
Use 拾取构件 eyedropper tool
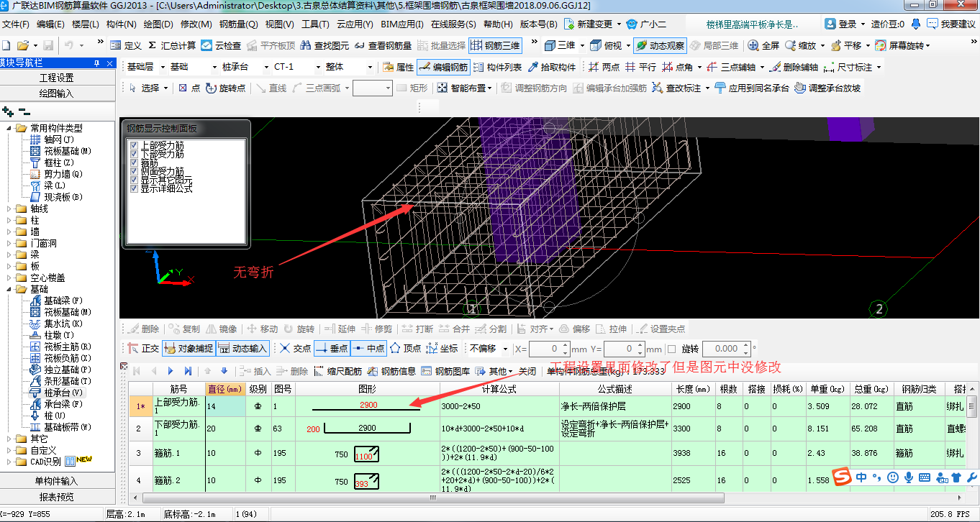point(552,67)
